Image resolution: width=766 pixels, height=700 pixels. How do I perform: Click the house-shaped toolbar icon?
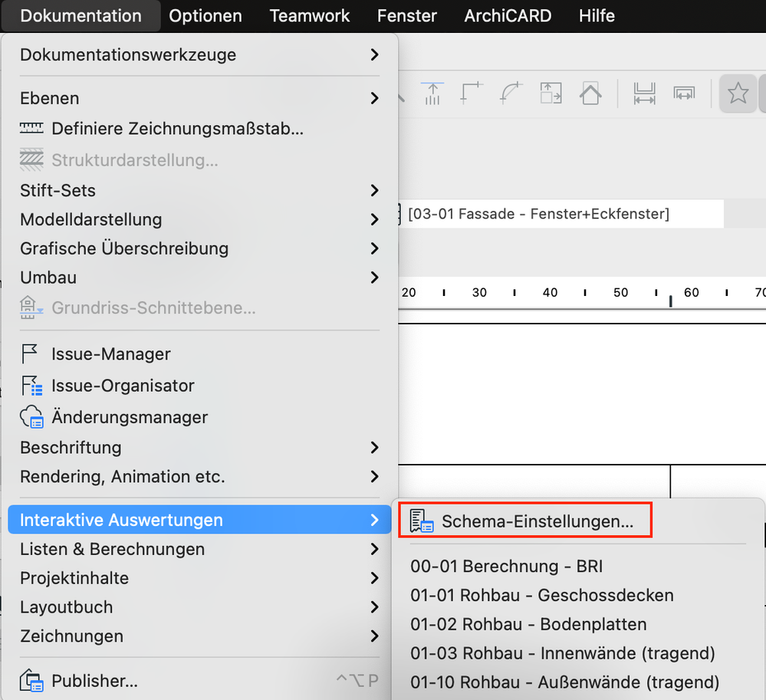pyautogui.click(x=590, y=94)
